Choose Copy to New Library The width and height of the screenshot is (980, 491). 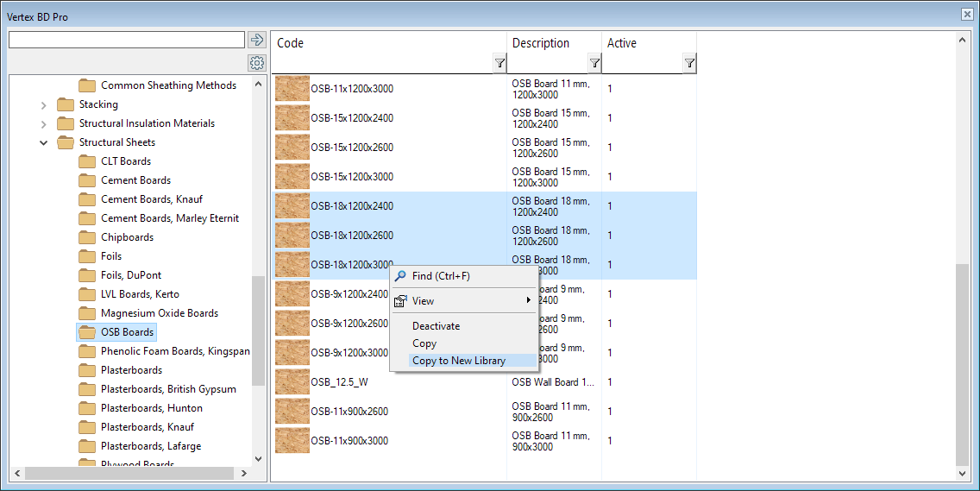tap(458, 361)
